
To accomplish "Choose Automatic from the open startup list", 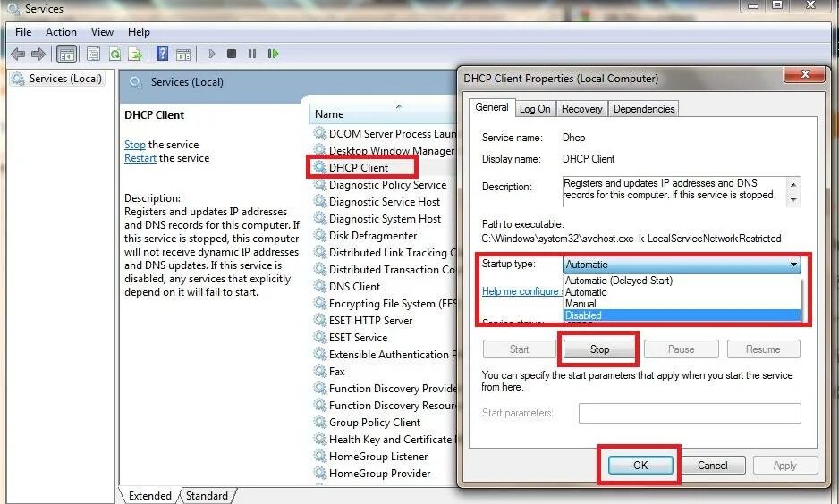I will click(682, 292).
